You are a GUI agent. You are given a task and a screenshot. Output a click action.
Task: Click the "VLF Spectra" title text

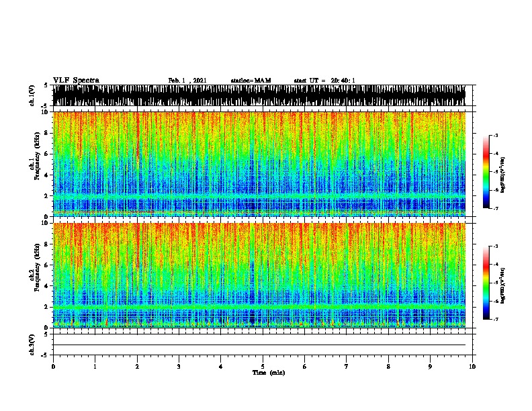76,81
